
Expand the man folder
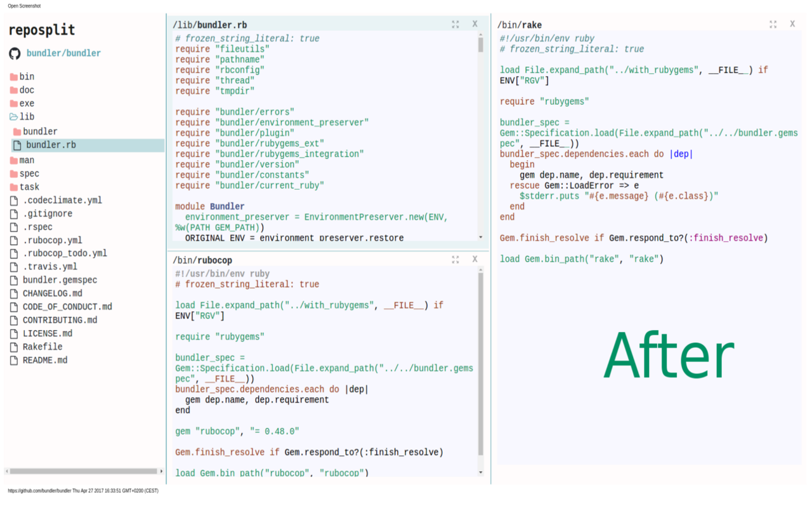click(x=22, y=160)
